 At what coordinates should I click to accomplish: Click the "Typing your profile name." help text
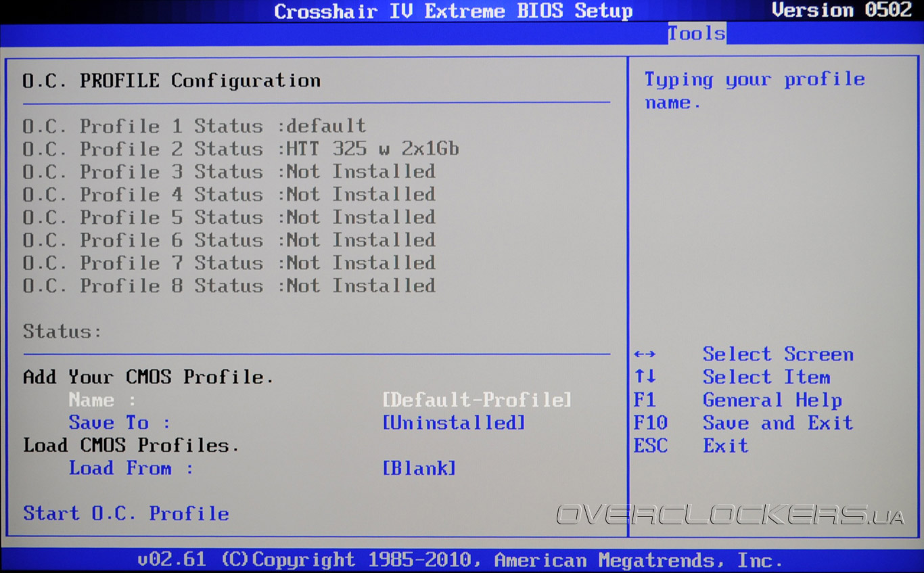(x=754, y=91)
